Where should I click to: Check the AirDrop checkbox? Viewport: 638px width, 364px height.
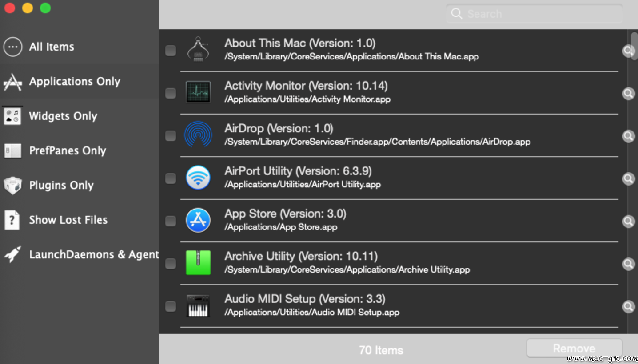pyautogui.click(x=171, y=136)
